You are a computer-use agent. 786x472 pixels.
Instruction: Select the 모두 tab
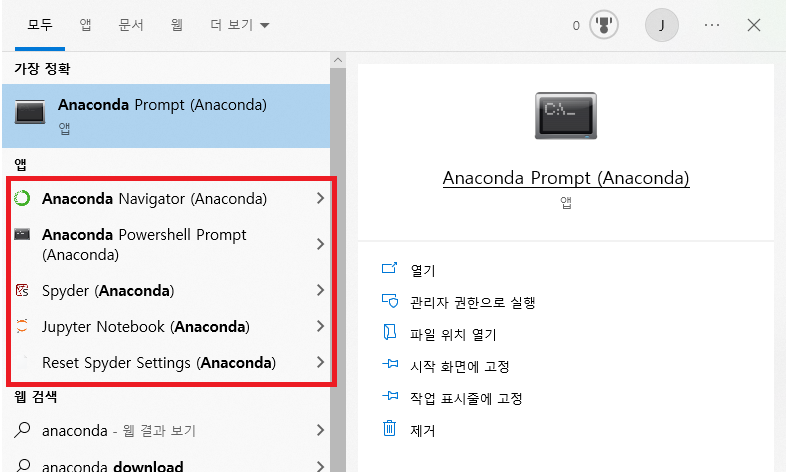tap(40, 25)
